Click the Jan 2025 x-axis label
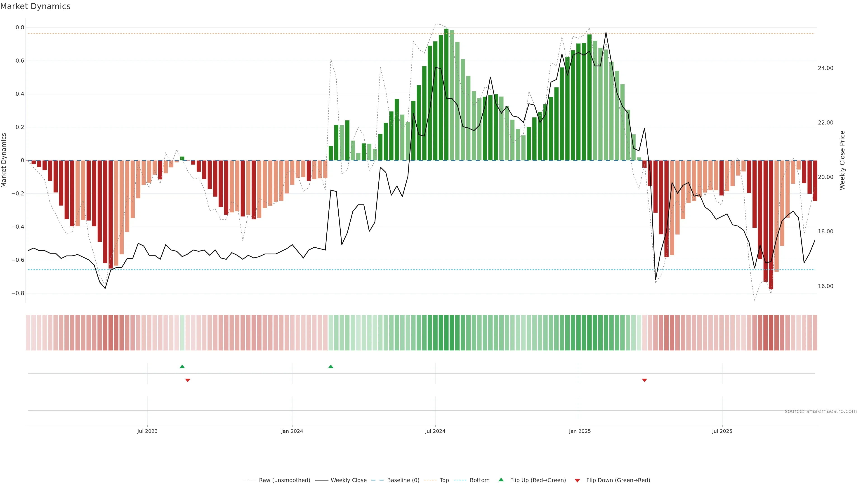Viewport: 868px width, 488px height. point(580,431)
